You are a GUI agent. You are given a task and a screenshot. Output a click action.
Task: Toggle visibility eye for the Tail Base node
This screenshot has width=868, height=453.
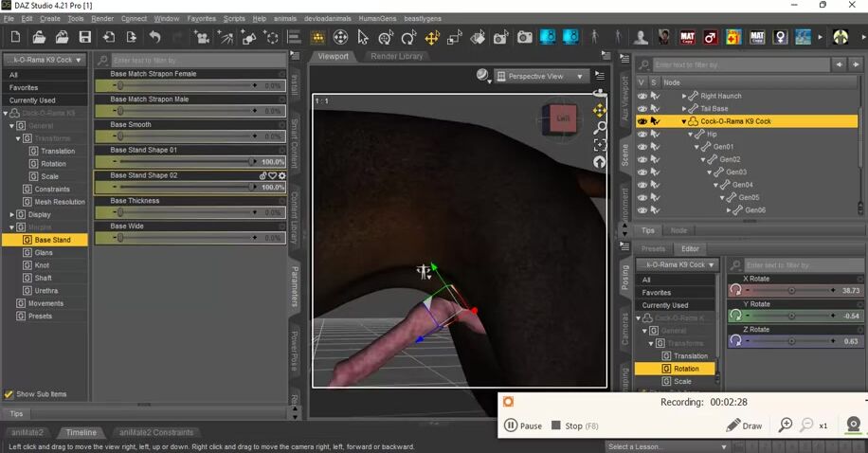coord(642,109)
